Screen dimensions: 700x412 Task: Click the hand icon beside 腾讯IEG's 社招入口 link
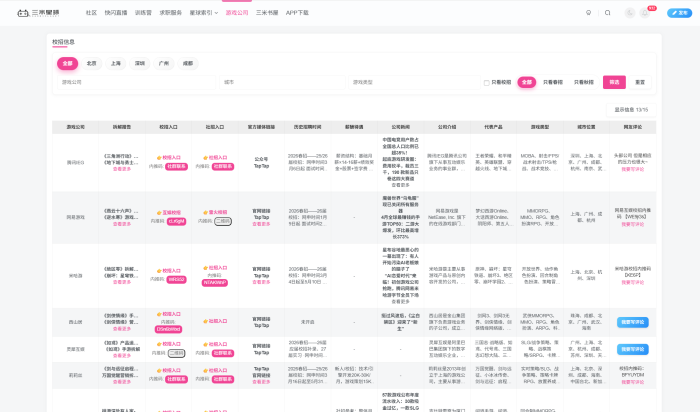tap(205, 158)
